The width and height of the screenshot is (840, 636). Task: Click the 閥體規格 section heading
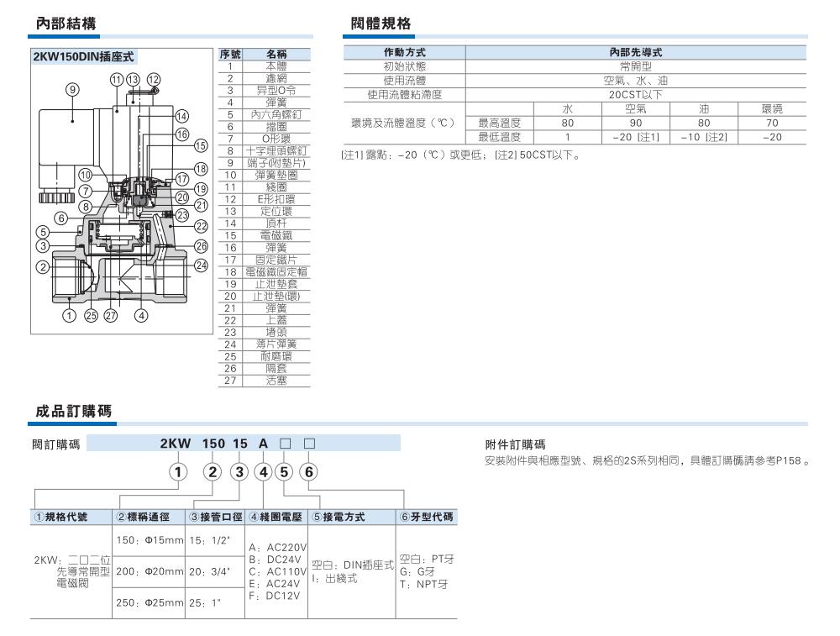coord(381,24)
